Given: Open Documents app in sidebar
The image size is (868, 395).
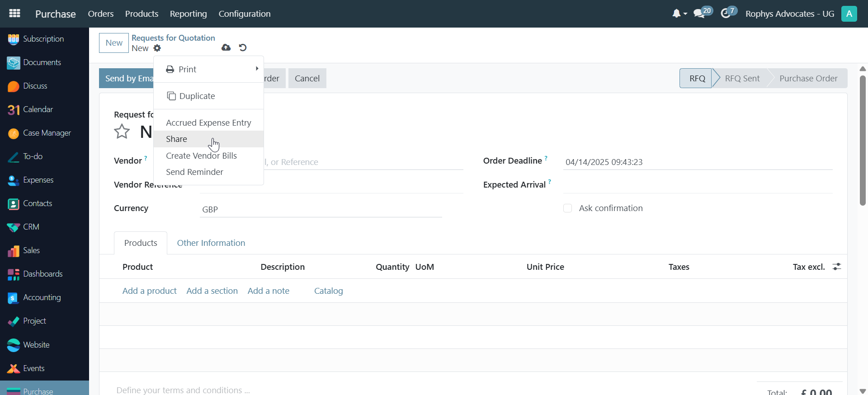Looking at the screenshot, I should click(44, 62).
